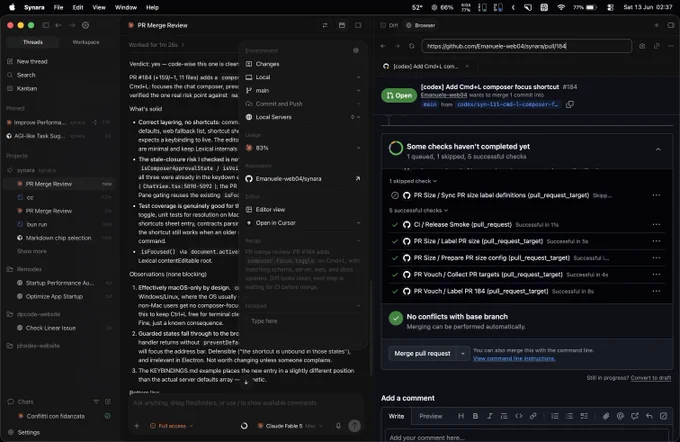The width and height of the screenshot is (680, 442).
Task: Insert code formatting in comment editor
Action: point(519,416)
